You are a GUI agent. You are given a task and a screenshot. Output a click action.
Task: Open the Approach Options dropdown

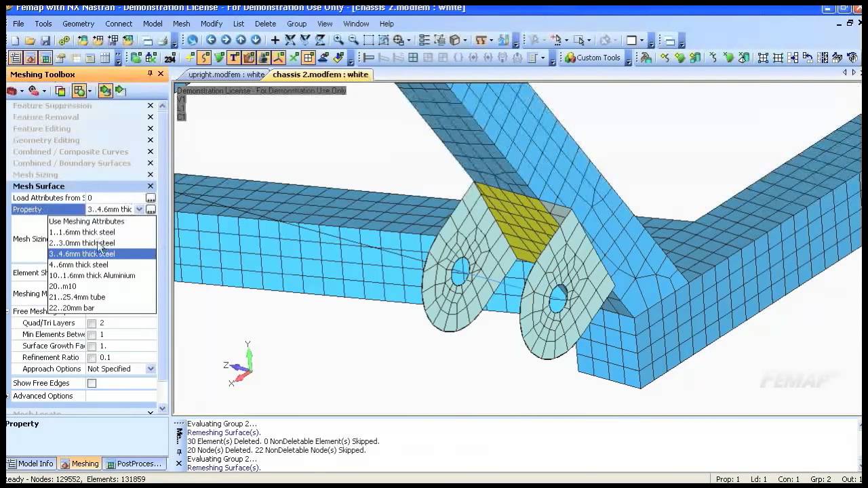tap(151, 369)
